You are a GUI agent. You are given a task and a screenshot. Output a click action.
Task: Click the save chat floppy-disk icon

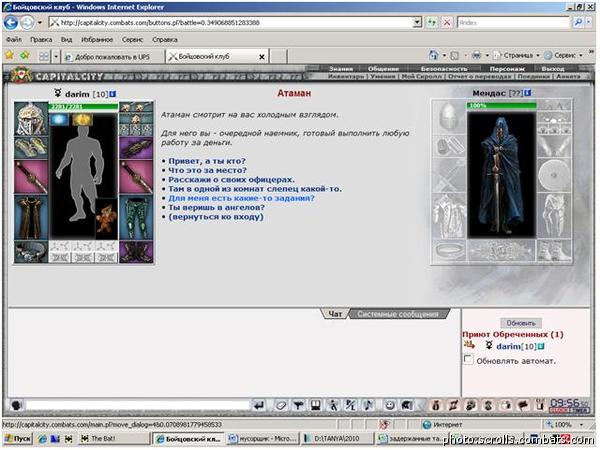[x=316, y=405]
